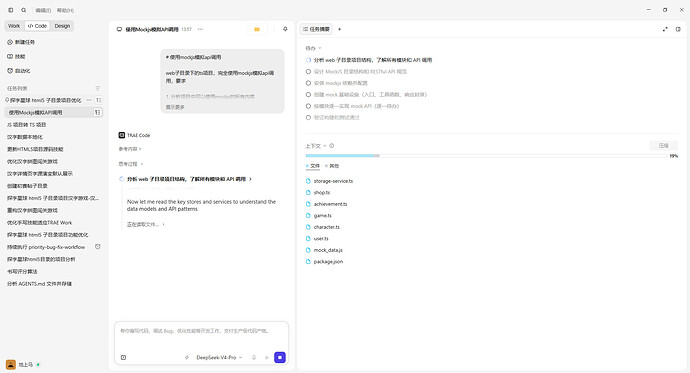Screen dimensions: 690x373
Task: Click the yellow folder button in chat header
Action: [257, 29]
